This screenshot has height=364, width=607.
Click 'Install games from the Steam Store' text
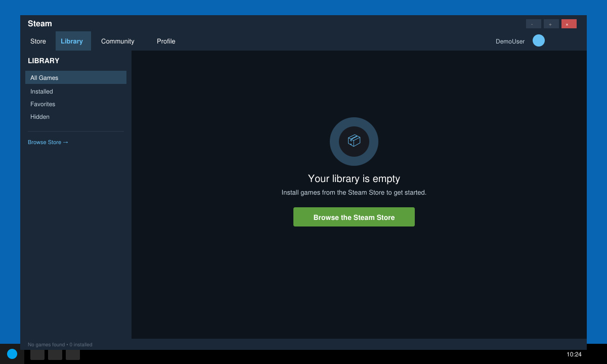(354, 193)
